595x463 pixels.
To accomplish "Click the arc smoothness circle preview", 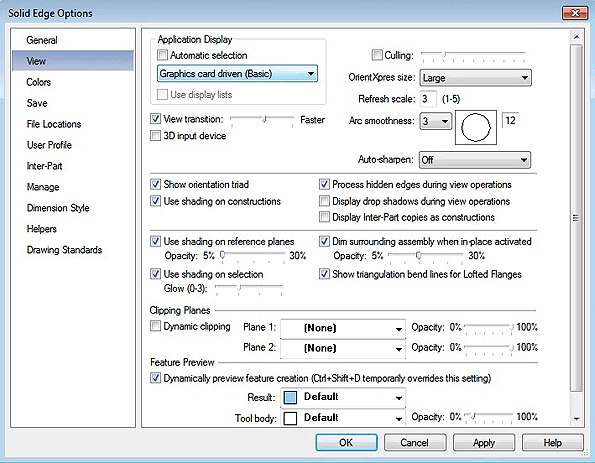I will (476, 128).
